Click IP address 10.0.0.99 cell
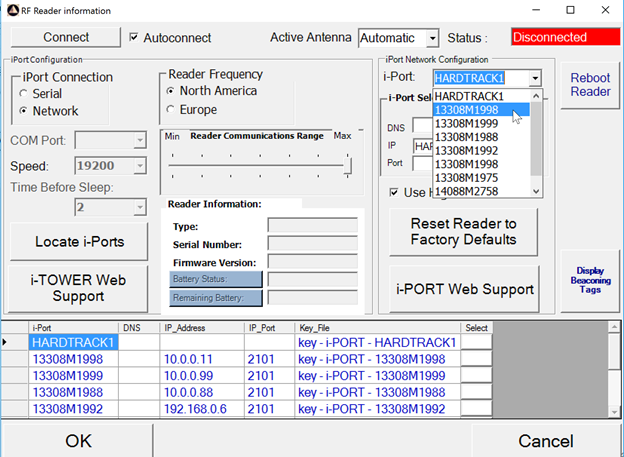This screenshot has height=457, width=624. click(202, 375)
